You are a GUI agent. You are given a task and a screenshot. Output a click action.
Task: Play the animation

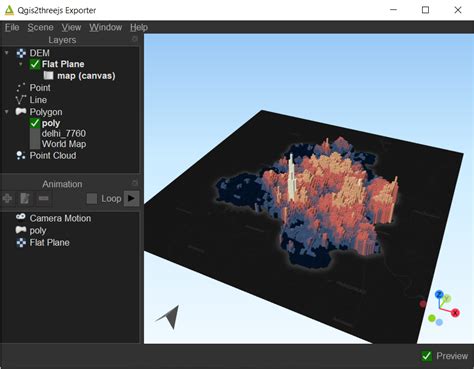click(131, 198)
